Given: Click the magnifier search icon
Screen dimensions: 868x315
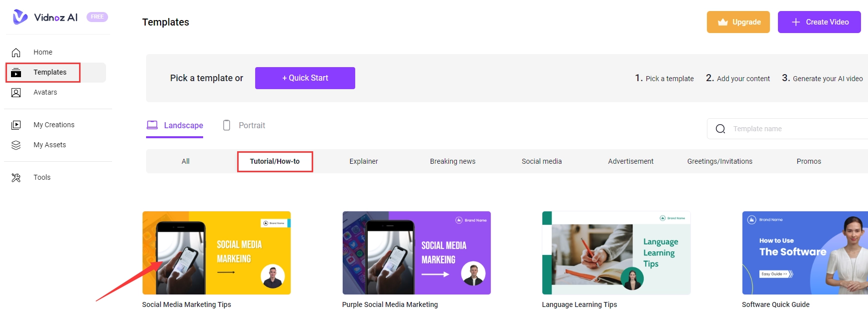Looking at the screenshot, I should tap(720, 129).
